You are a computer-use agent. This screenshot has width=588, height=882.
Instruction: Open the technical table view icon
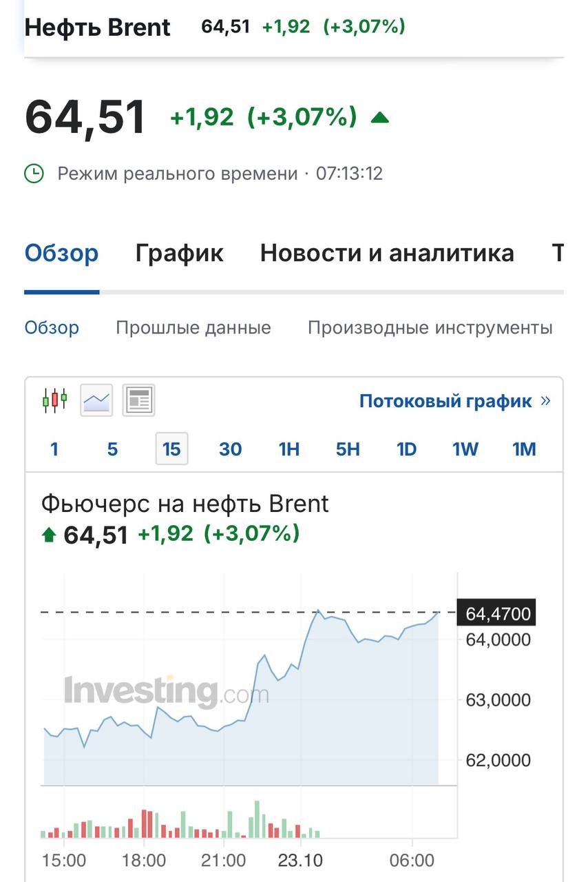pyautogui.click(x=138, y=400)
